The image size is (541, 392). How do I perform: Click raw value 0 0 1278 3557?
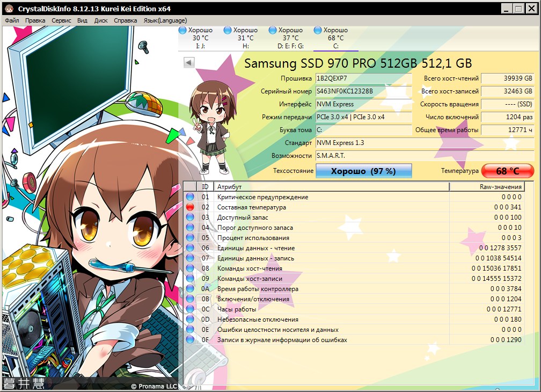coord(500,248)
